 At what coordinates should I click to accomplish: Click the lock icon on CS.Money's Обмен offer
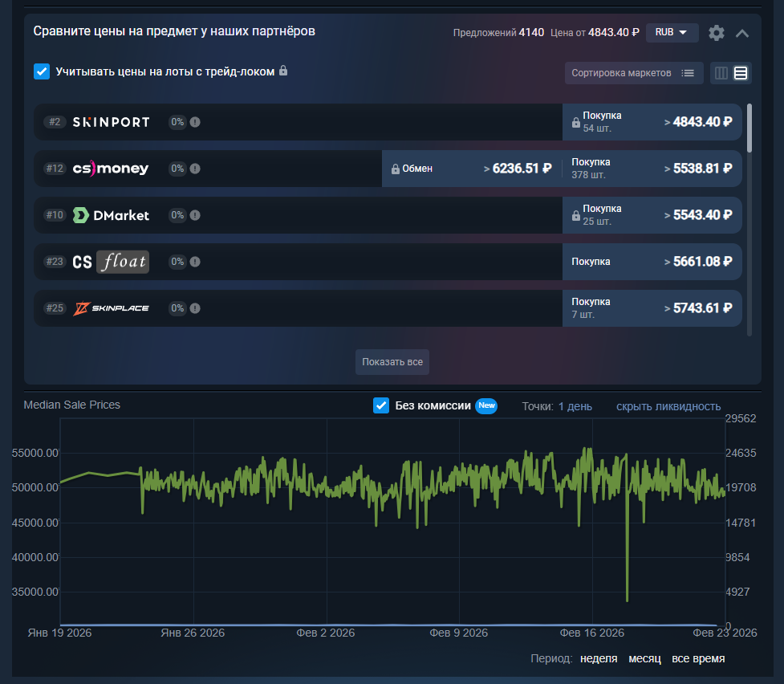[395, 169]
